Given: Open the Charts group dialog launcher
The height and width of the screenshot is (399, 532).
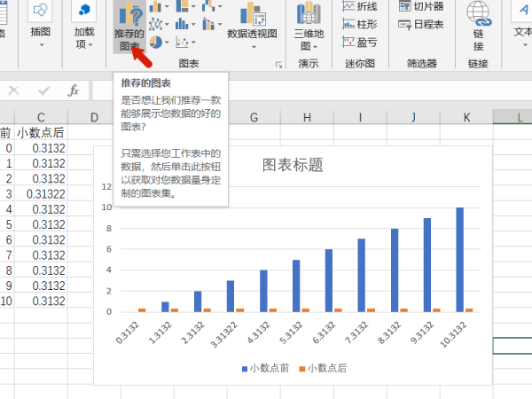Looking at the screenshot, I should point(278,65).
